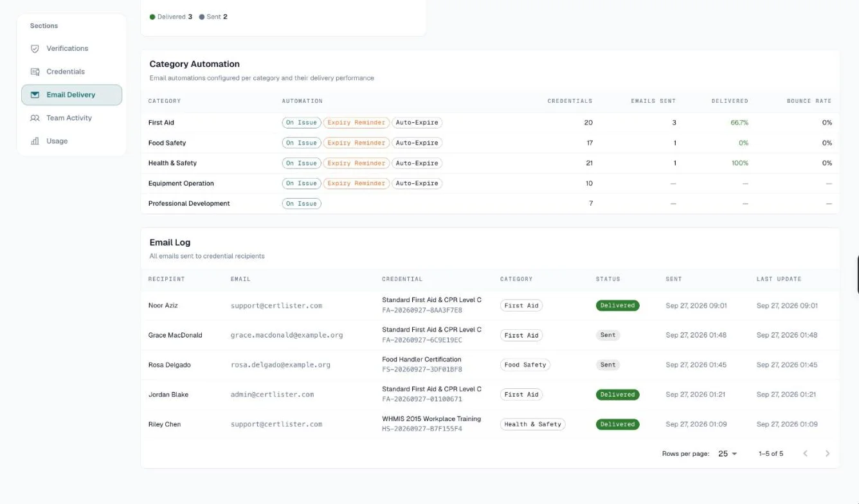Click Expiry Reminder tag for Food Safety
The image size is (859, 504).
click(x=356, y=143)
